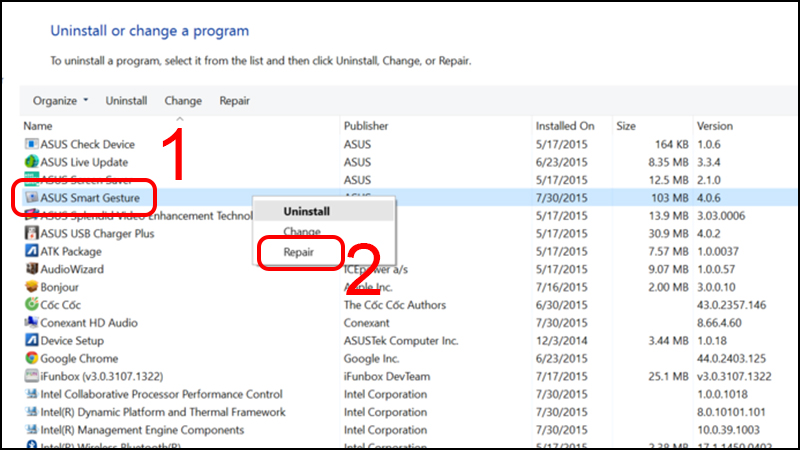Click the version 43.0.2357.146
The height and width of the screenshot is (450, 800).
point(731,305)
